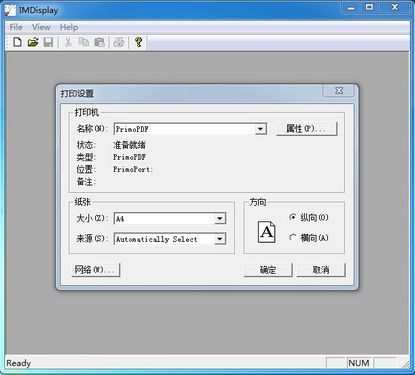Click the Save floppy disk icon

48,42
